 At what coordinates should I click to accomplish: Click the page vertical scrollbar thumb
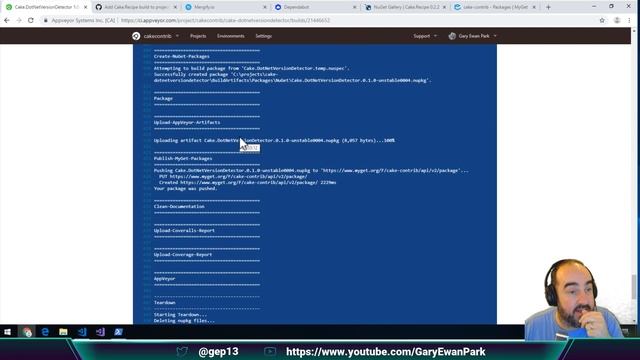(x=633, y=287)
